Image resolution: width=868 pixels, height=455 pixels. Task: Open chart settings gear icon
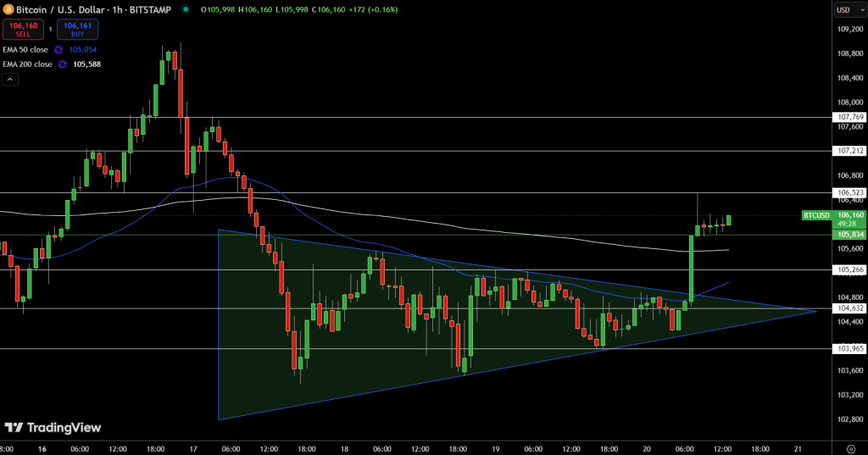pos(851,449)
